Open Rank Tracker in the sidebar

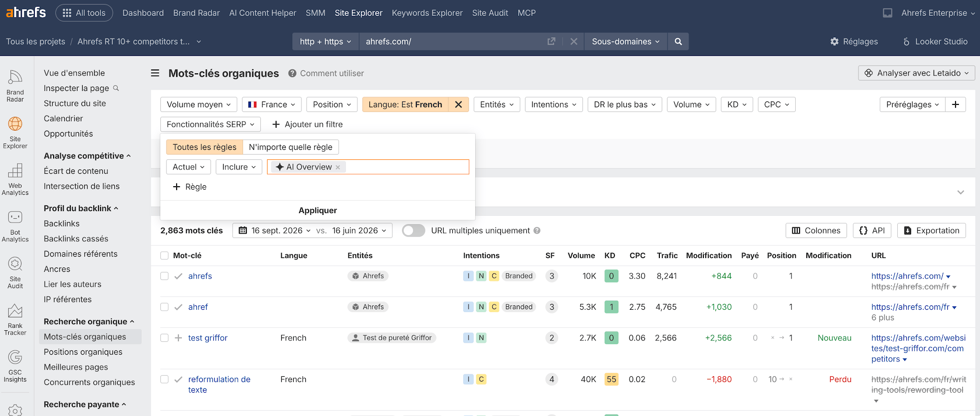coord(15,320)
